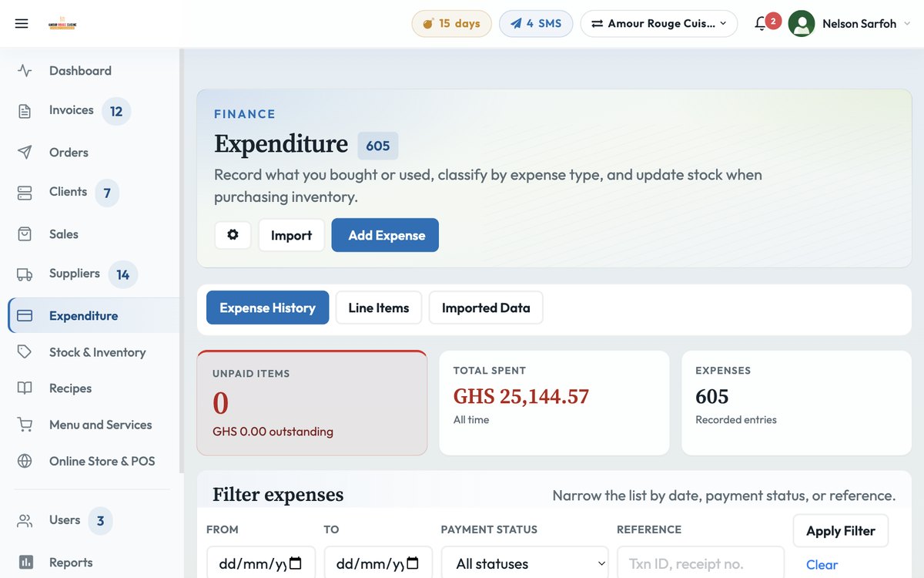The image size is (924, 578).
Task: Click the Stock & Inventory tag icon
Action: pos(25,352)
